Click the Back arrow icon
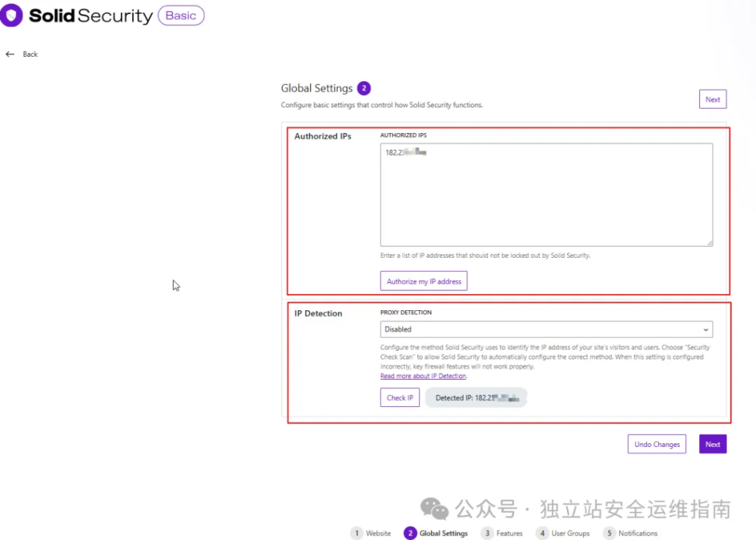This screenshot has width=756, height=540. [x=10, y=54]
